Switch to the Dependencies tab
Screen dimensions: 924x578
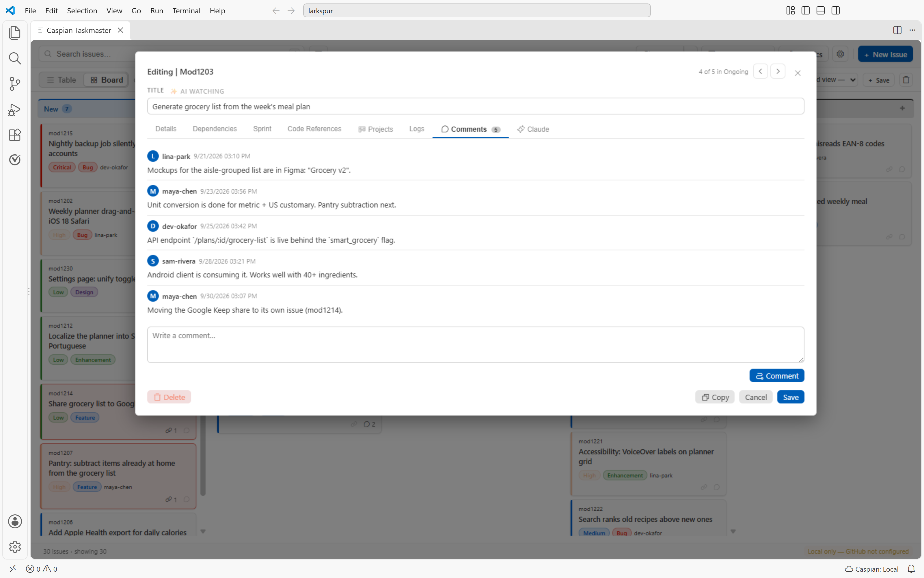pyautogui.click(x=215, y=129)
